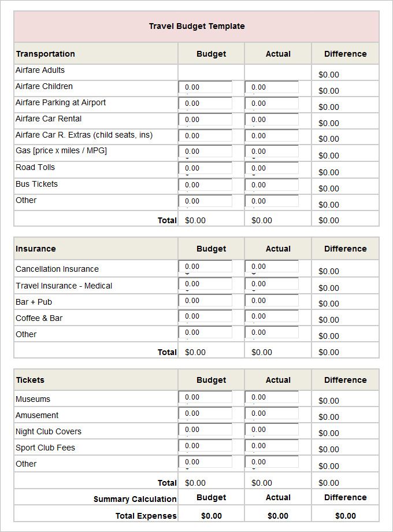The image size is (393, 532).
Task: Select the Airfare Children actual input field
Action: (x=272, y=87)
